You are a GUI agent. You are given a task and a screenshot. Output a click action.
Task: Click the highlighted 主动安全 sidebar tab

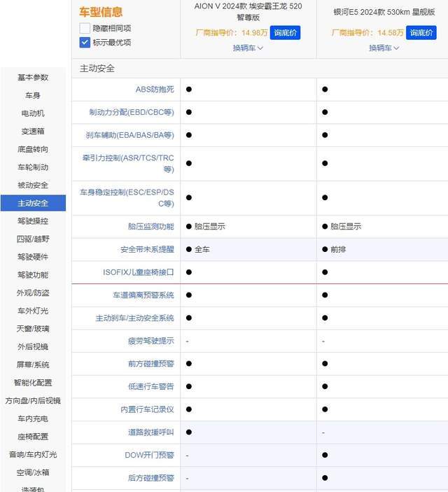click(x=33, y=203)
